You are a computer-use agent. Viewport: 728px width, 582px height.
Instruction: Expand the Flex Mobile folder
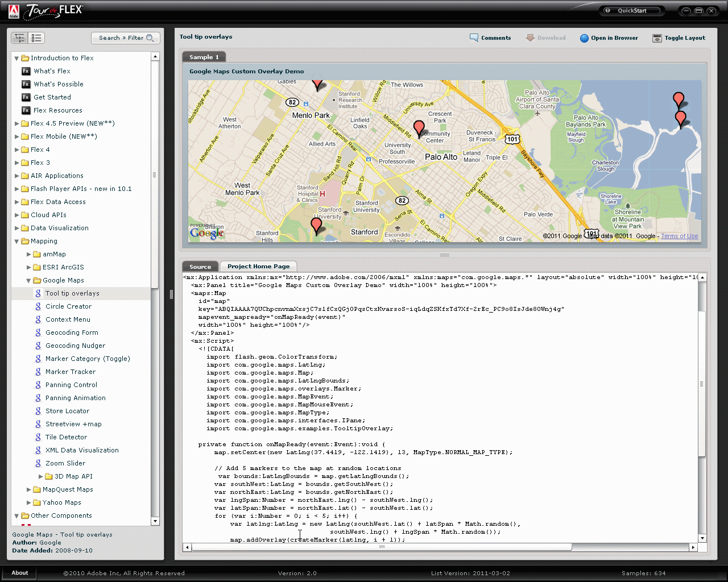[x=17, y=136]
